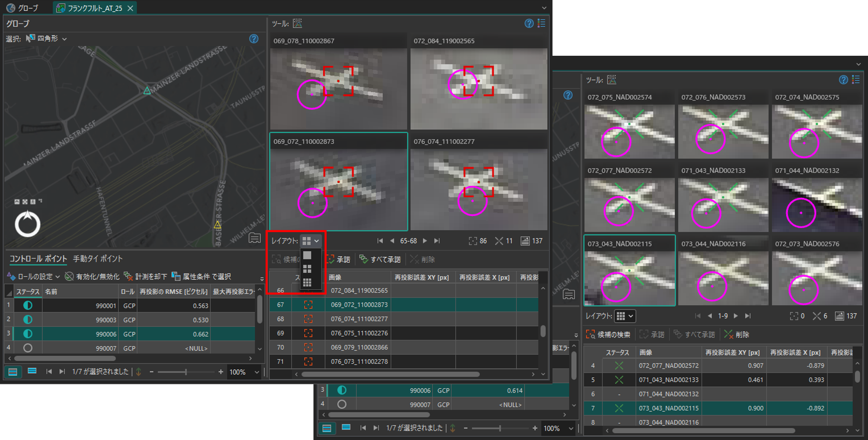Click すべて承諾 accept all in four-image panel
The height and width of the screenshot is (440, 868).
point(380,259)
